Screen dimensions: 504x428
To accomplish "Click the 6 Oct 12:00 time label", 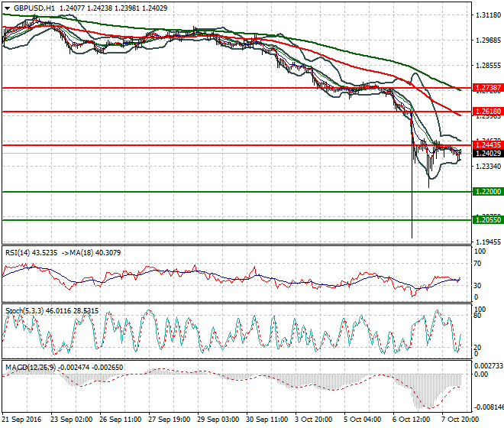I will point(411,420).
